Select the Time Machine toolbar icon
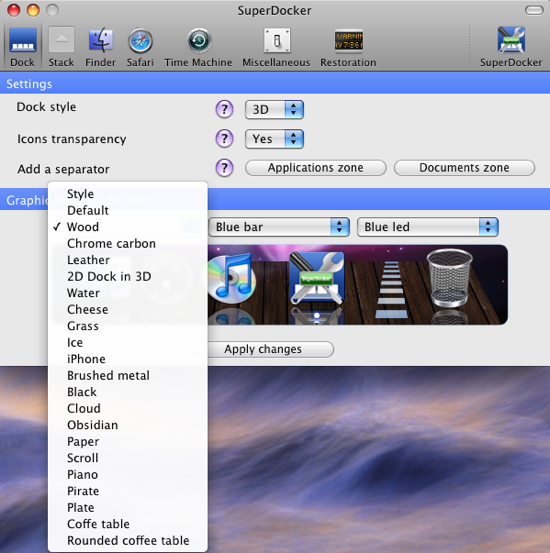The width and height of the screenshot is (550, 553). click(x=198, y=47)
